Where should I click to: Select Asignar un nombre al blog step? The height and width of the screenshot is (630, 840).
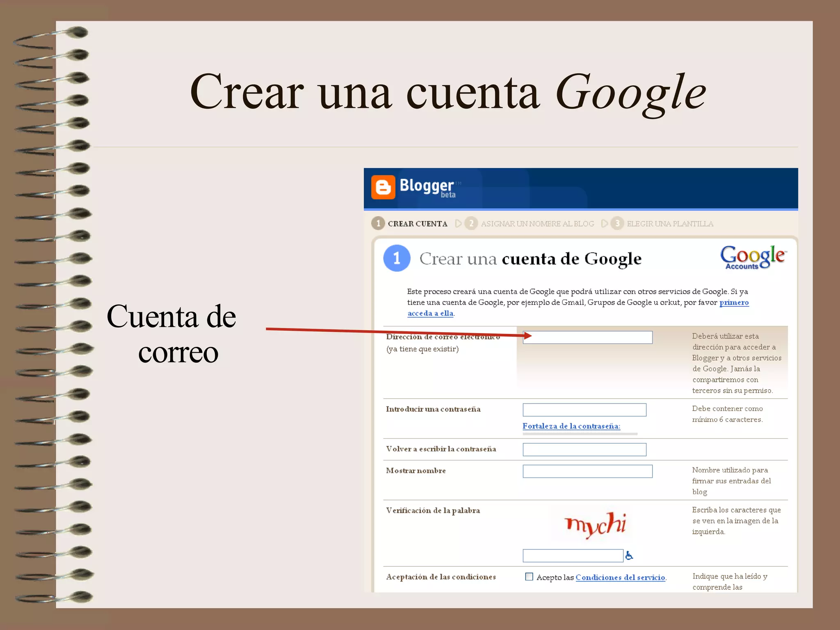pyautogui.click(x=537, y=224)
